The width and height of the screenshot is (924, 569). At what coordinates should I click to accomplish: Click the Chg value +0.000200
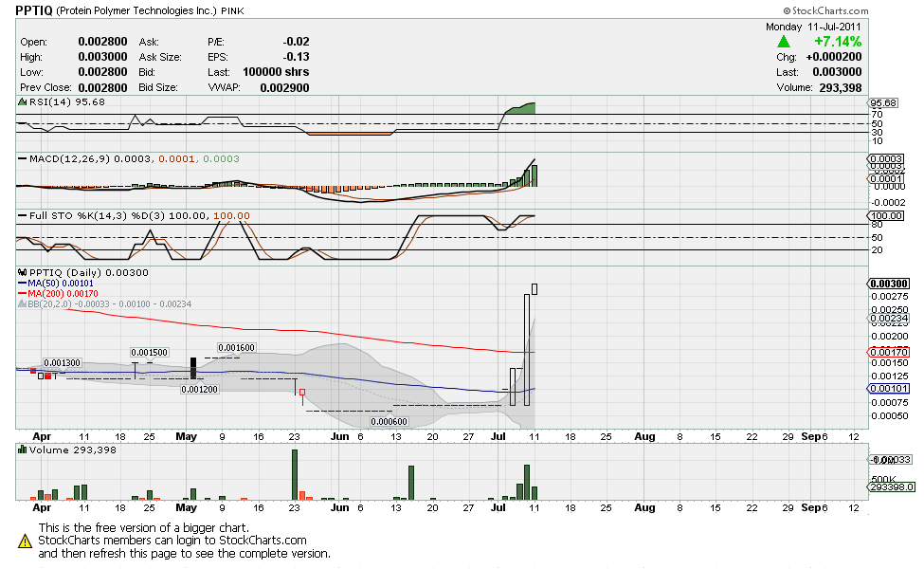tap(834, 57)
